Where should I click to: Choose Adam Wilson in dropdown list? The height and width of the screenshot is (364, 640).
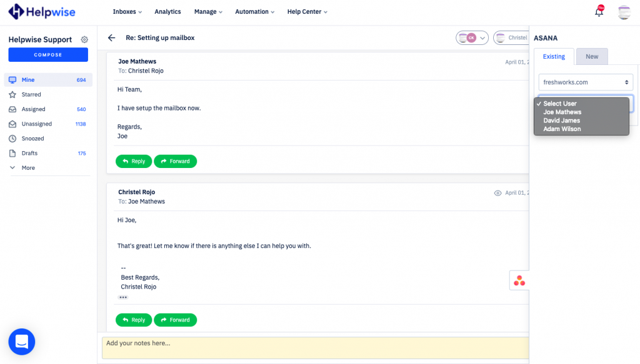[x=562, y=129]
